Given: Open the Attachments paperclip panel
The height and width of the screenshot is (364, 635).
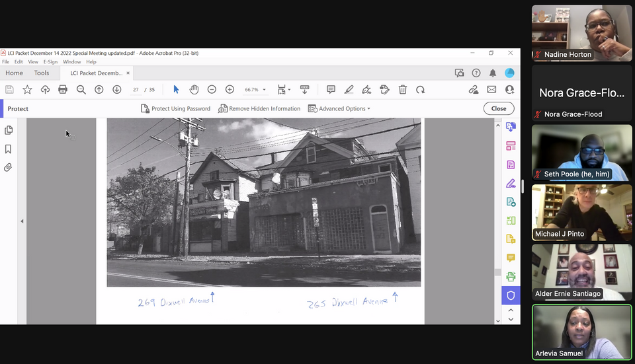Looking at the screenshot, I should click(9, 168).
